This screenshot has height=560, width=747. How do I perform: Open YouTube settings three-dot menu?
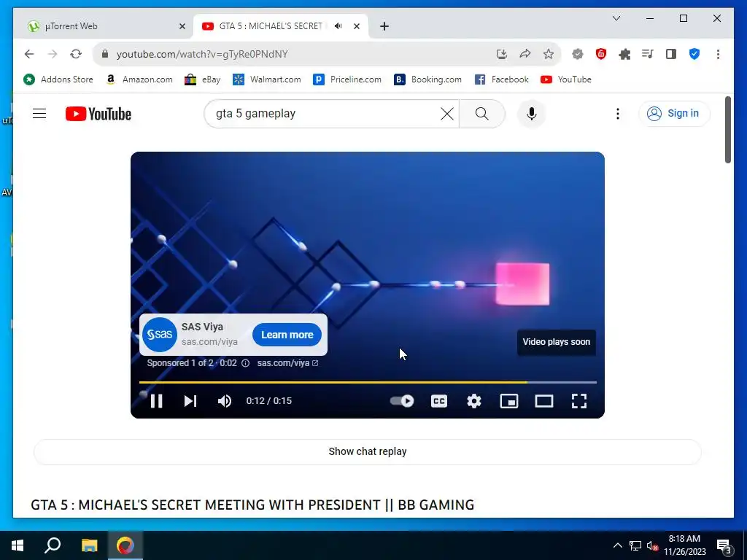(617, 113)
